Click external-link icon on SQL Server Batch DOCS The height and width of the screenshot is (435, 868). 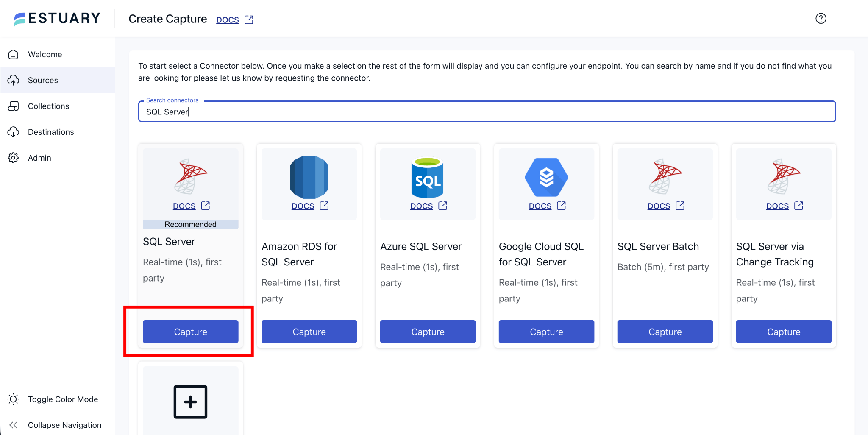coord(680,206)
